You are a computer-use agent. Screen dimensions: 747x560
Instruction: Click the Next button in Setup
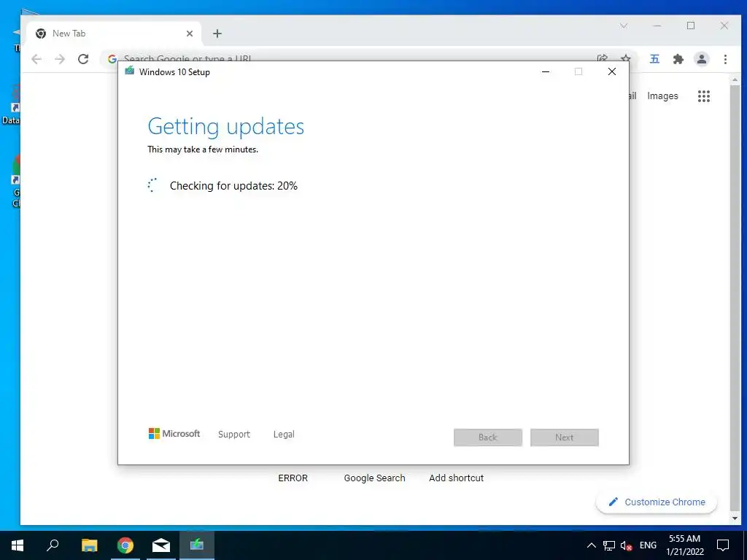point(565,437)
